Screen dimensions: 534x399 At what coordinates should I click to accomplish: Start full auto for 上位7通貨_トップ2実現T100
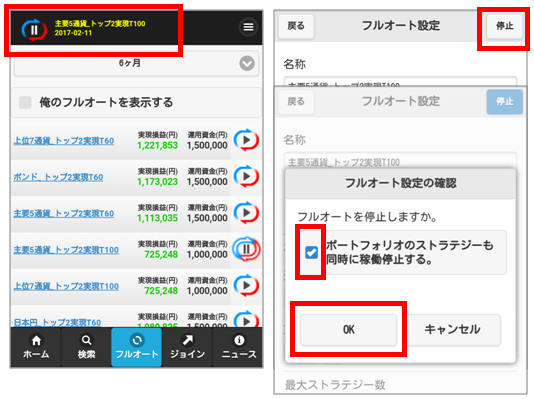[x=246, y=286]
